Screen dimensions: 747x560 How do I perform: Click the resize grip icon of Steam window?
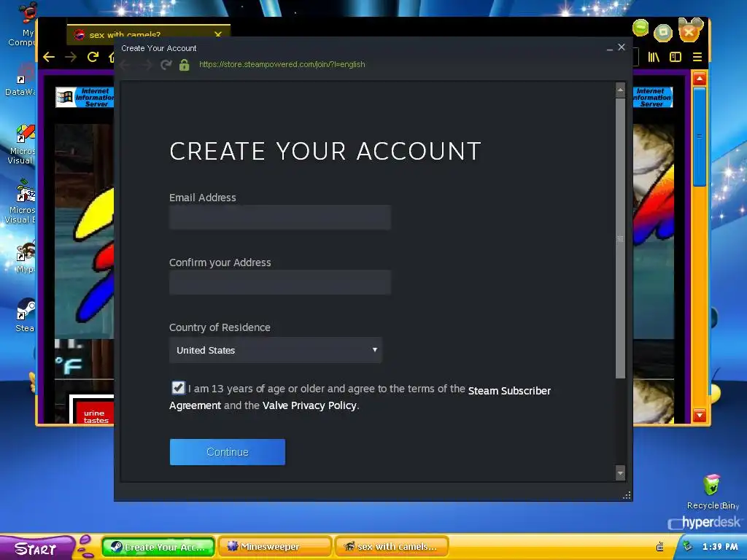point(627,495)
